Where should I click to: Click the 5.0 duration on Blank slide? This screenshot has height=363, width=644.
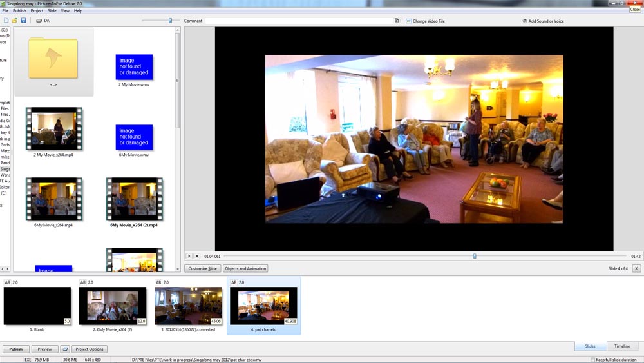[x=67, y=321]
